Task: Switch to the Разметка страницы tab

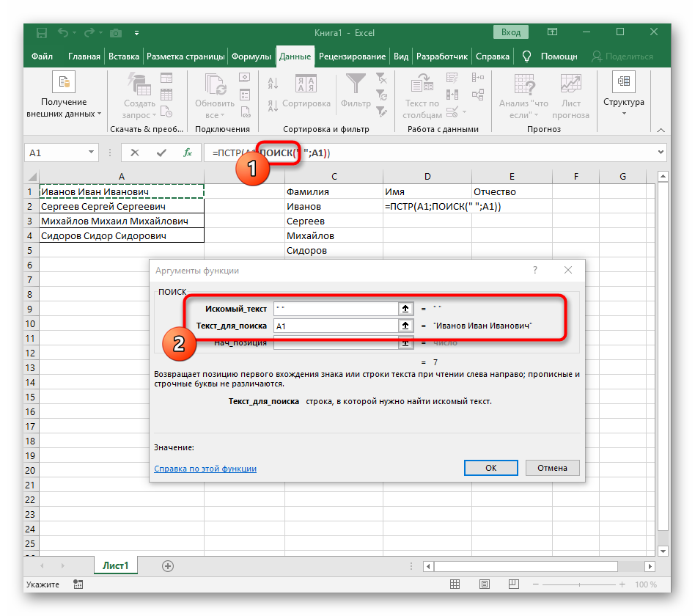Action: point(185,56)
